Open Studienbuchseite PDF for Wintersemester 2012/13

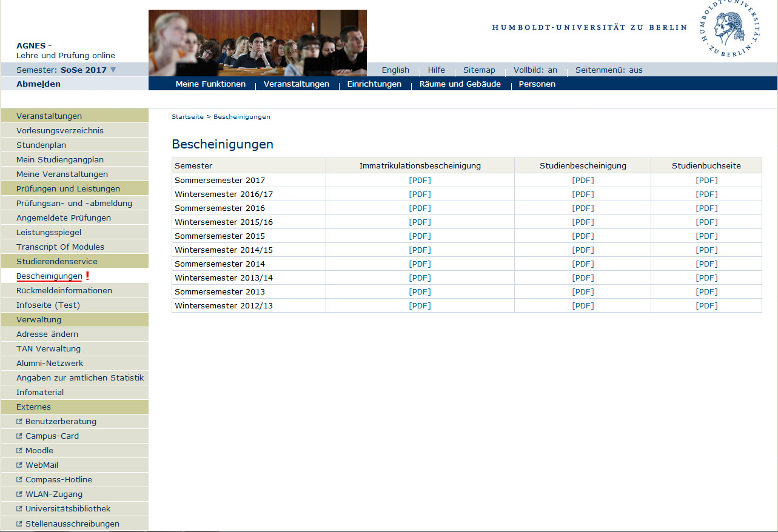point(706,305)
